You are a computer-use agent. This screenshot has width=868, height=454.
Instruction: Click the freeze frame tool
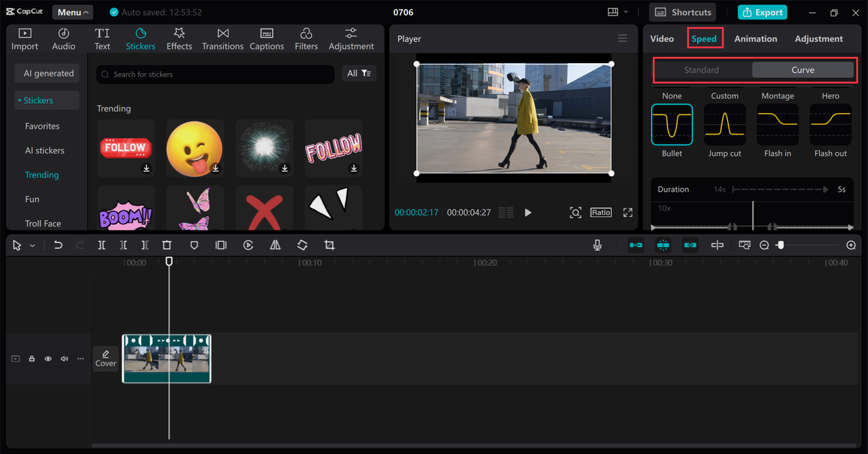pyautogui.click(x=221, y=245)
